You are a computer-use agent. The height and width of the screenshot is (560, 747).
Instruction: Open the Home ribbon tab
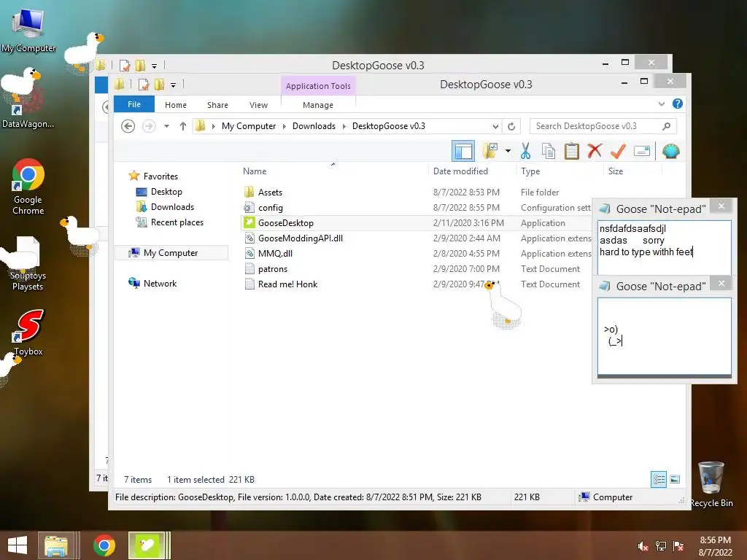coord(176,105)
